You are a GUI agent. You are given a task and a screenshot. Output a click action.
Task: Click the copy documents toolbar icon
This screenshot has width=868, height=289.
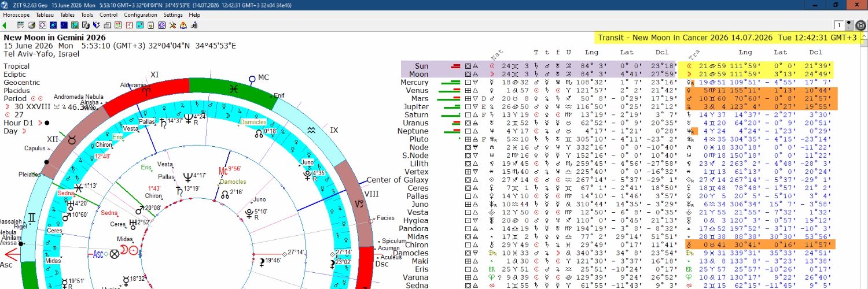[86, 25]
